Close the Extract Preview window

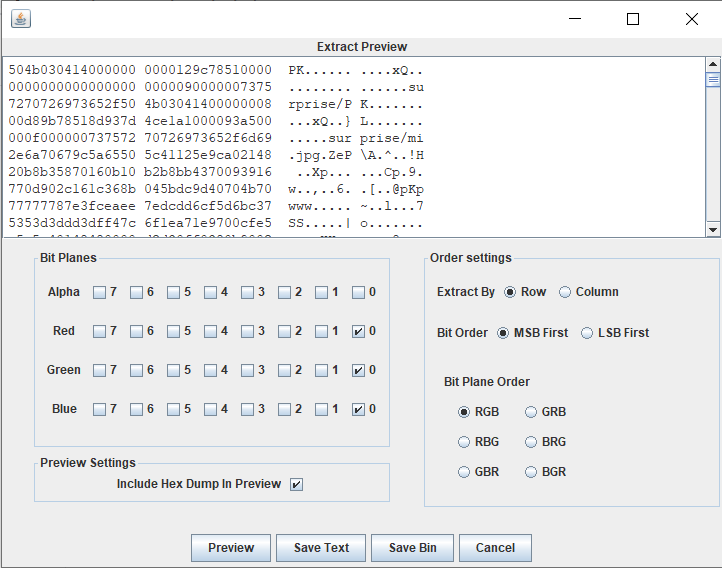pyautogui.click(x=692, y=19)
